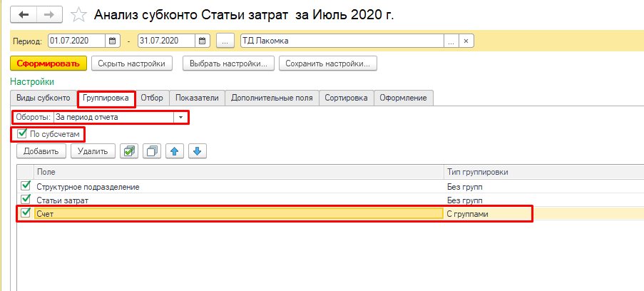The height and width of the screenshot is (291, 644).
Task: Toggle По субсчетам checkbox
Action: point(22,134)
